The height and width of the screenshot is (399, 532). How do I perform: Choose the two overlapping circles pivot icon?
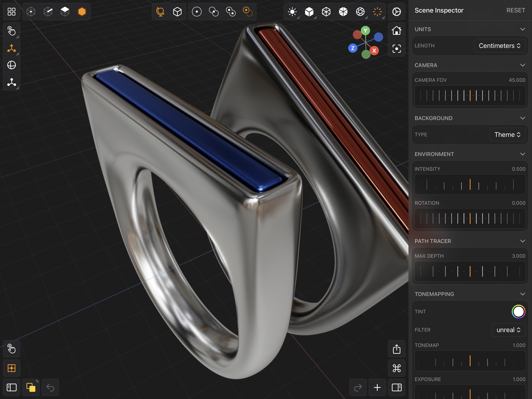pyautogui.click(x=214, y=12)
